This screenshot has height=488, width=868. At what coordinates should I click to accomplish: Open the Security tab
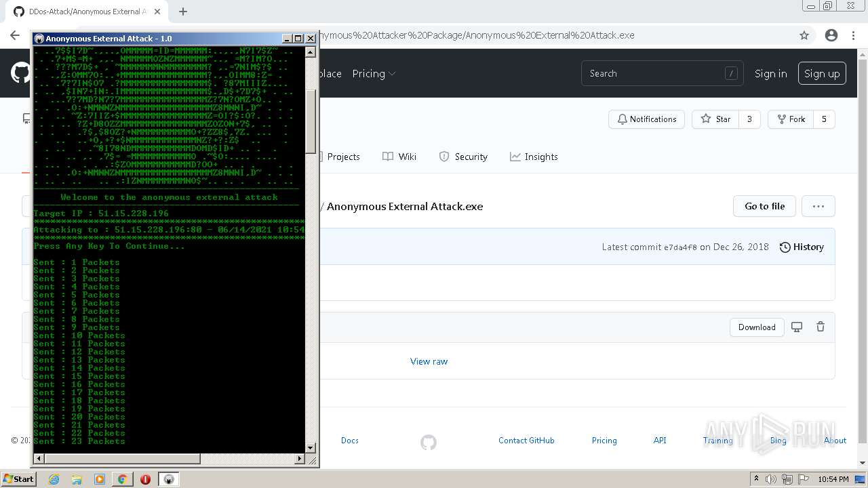click(x=463, y=157)
